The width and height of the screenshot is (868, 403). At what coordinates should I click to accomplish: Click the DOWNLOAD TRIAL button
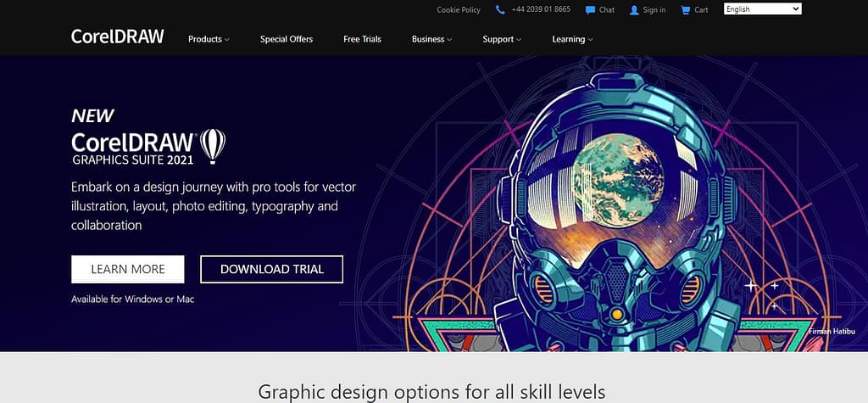tap(272, 270)
